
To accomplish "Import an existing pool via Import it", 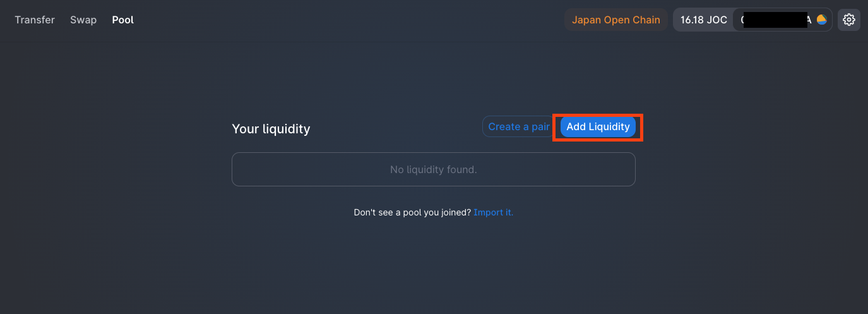I will 494,212.
